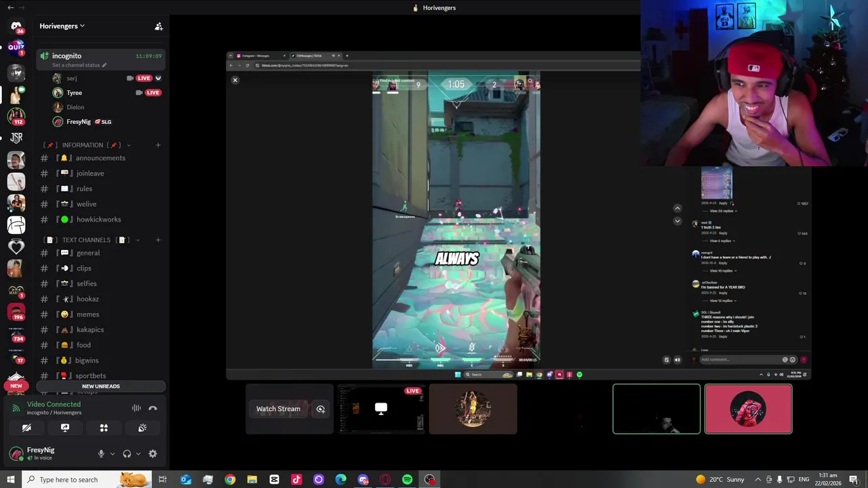This screenshot has height=488, width=868.
Task: Create channel in TEXT CHANNELS category
Action: point(158,240)
